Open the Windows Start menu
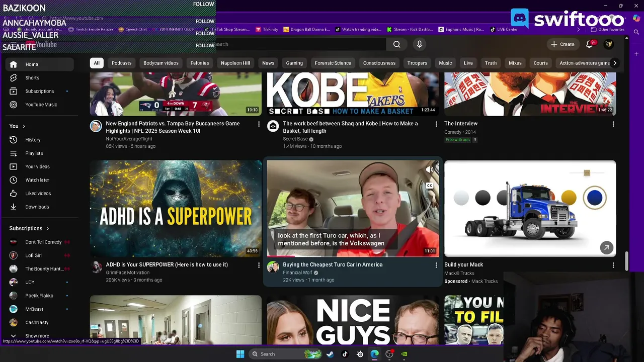Viewport: 644px width, 362px height. point(240,354)
